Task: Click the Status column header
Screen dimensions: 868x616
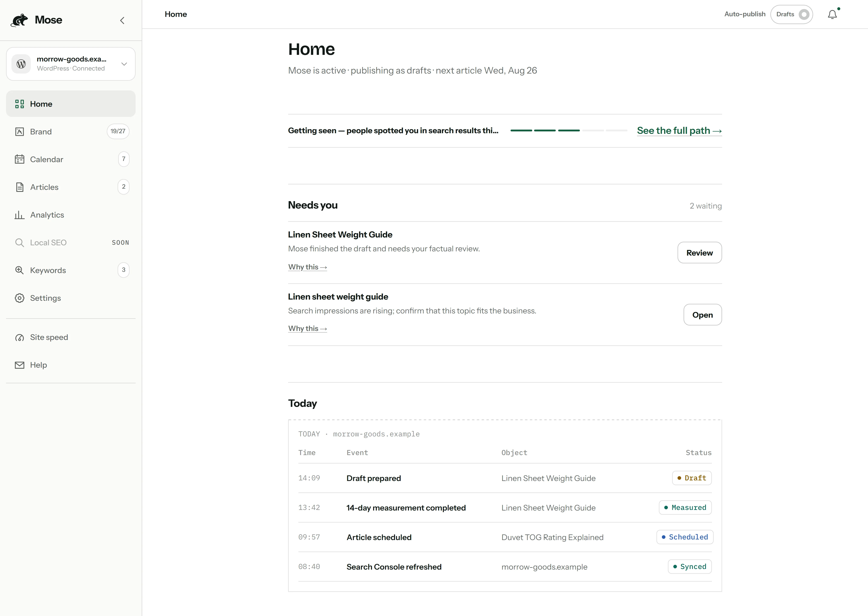Action: (698, 452)
